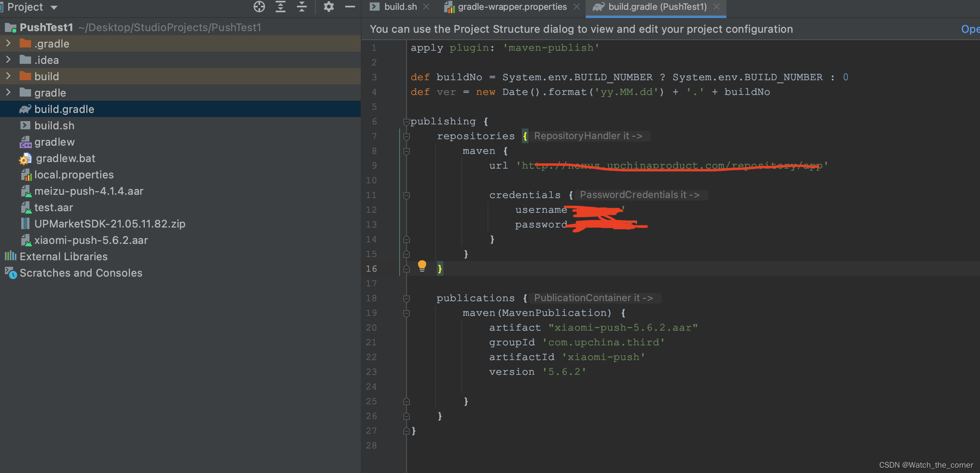Hide the Project panel with minus icon
The height and width of the screenshot is (473, 980).
350,7
